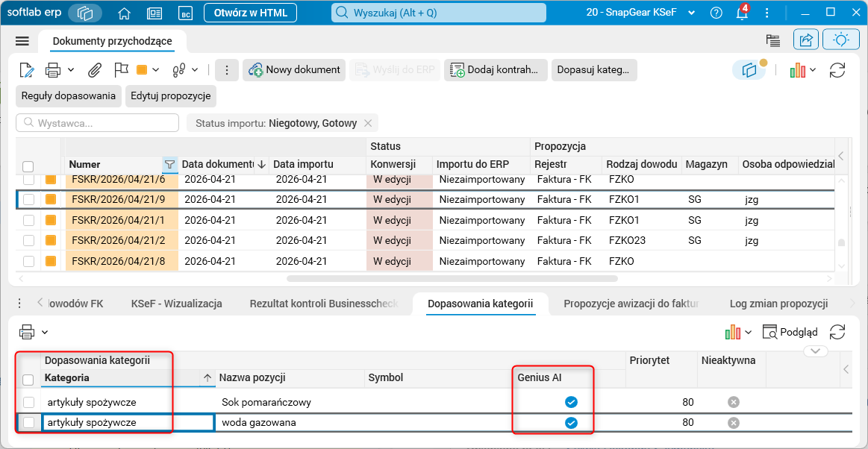Open the orange status color dropdown
This screenshot has width=868, height=449.
(155, 69)
